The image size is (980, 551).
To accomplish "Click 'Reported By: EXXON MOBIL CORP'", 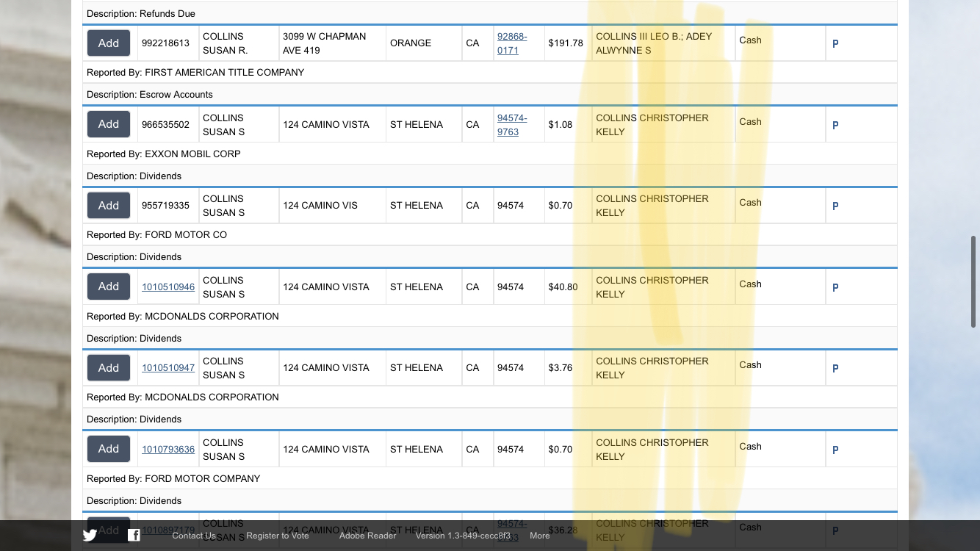I will [x=164, y=154].
